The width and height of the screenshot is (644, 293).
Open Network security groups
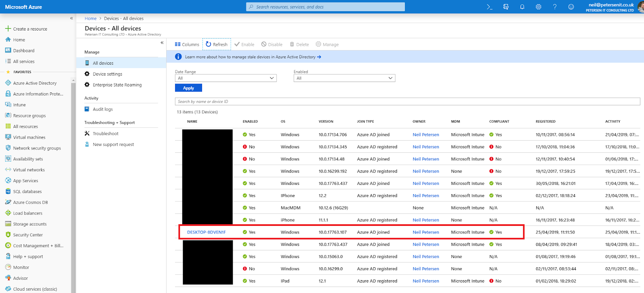(x=33, y=148)
